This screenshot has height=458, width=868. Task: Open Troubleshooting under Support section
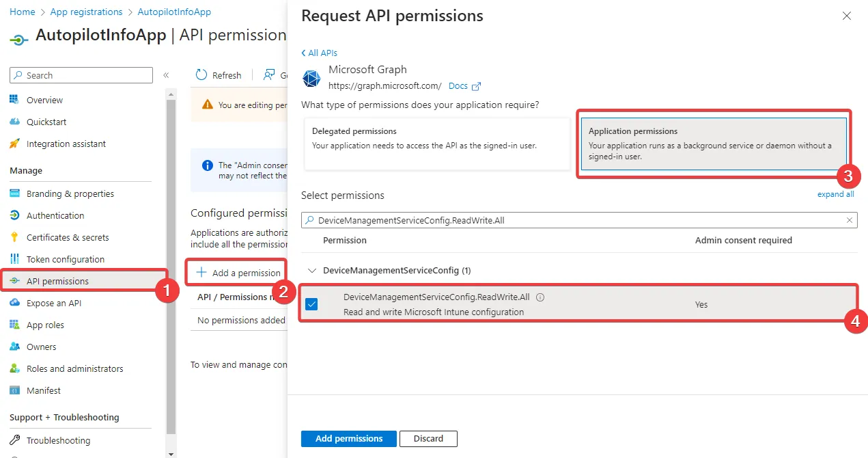[x=58, y=440]
